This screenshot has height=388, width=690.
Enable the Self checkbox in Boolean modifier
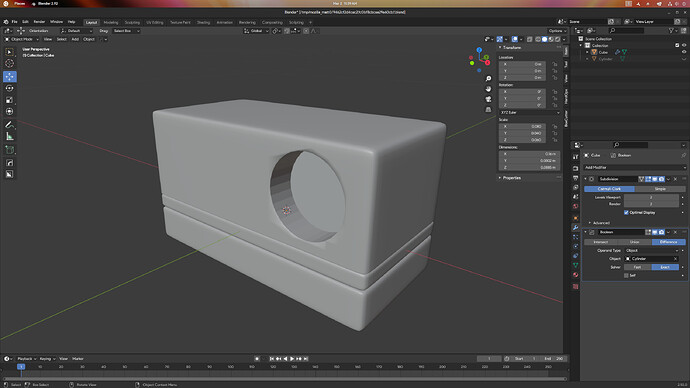[626, 275]
